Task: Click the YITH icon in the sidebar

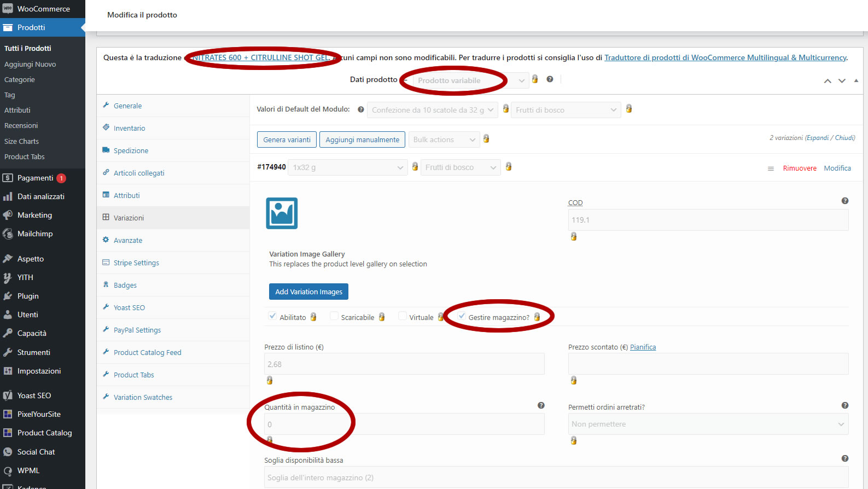Action: point(8,277)
